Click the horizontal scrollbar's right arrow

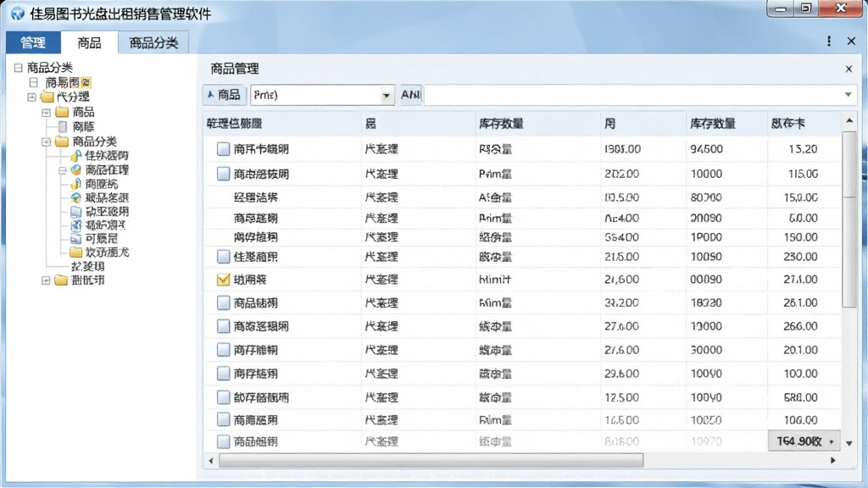click(x=833, y=460)
